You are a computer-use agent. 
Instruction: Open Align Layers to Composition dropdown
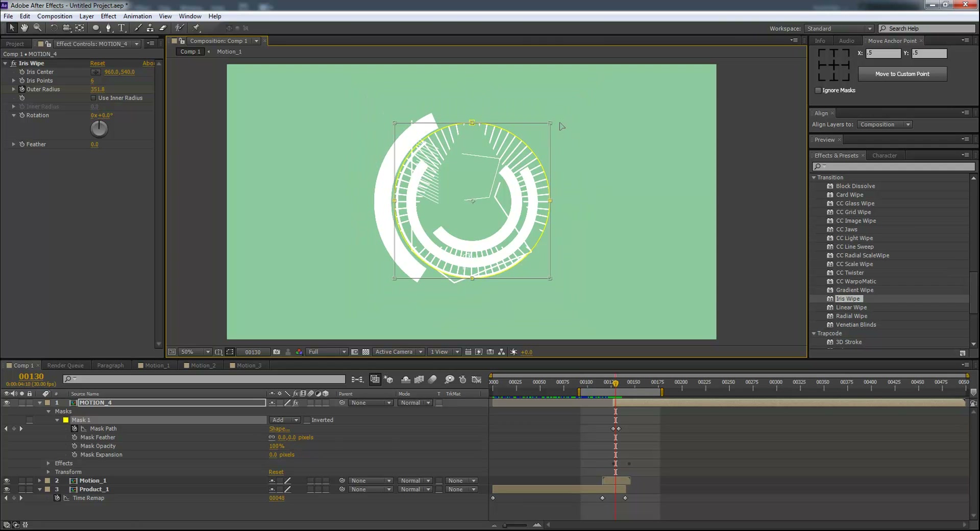[x=885, y=125]
